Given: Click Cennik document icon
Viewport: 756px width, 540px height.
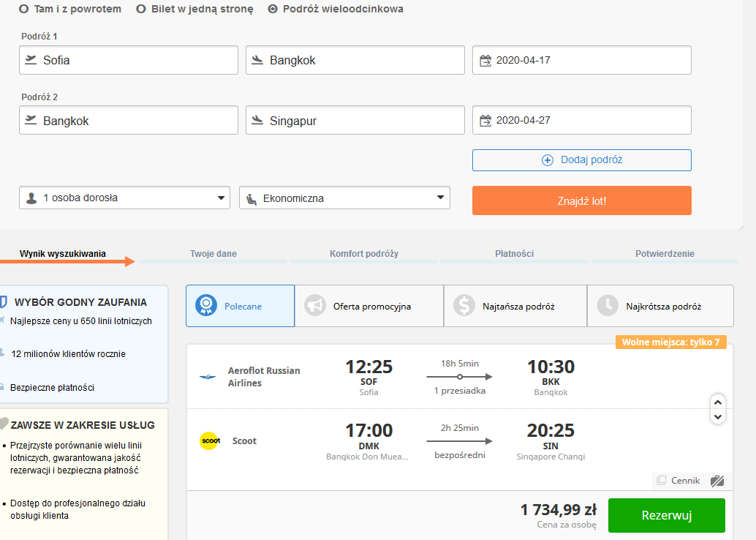Looking at the screenshot, I should (662, 480).
